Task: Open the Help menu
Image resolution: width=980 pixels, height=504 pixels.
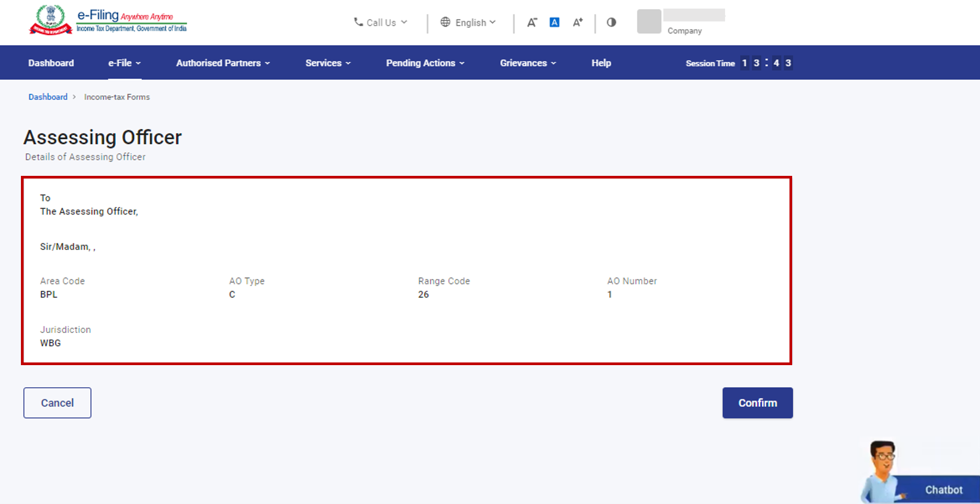Action: click(601, 63)
